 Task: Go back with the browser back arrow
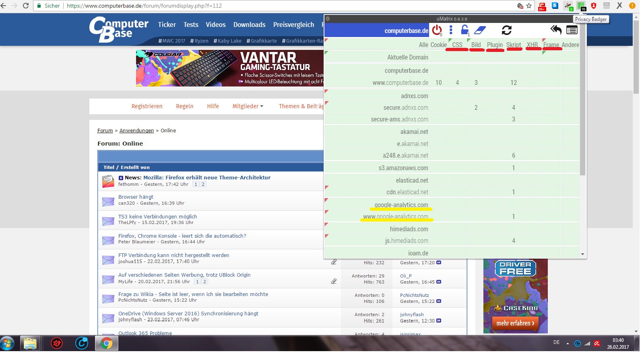[4, 6]
